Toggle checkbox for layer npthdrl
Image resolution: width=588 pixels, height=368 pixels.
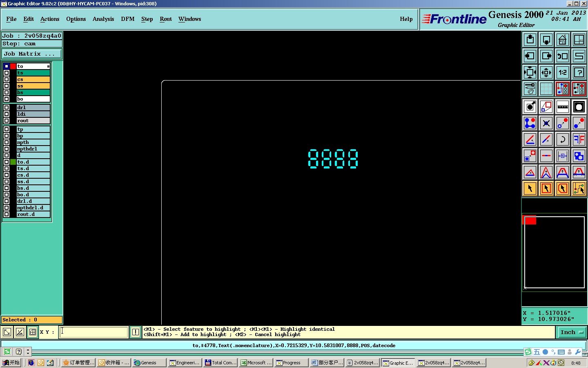(7, 149)
